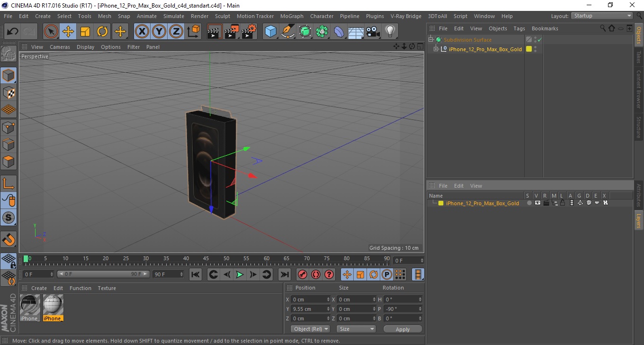644x345 pixels.
Task: Click yellow color swatch in Layers list
Action: (x=441, y=203)
